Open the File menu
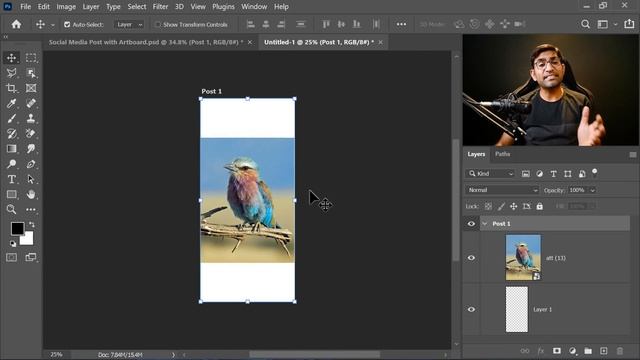 (x=26, y=7)
